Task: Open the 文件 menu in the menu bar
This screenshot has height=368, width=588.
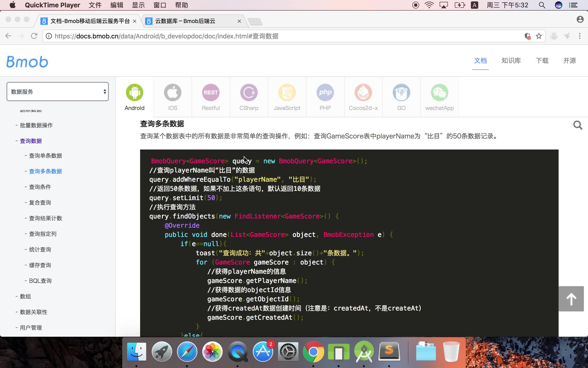Action: click(95, 5)
